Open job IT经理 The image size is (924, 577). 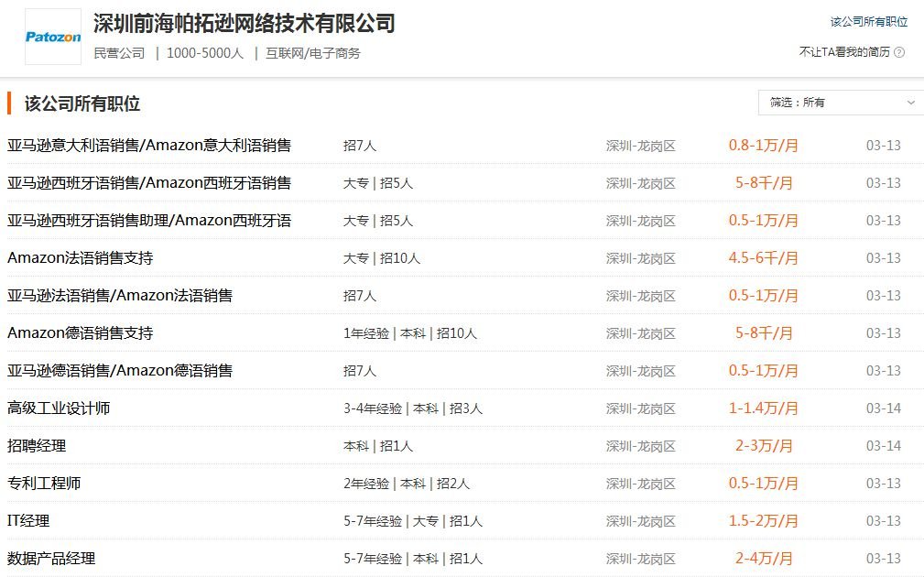click(28, 521)
